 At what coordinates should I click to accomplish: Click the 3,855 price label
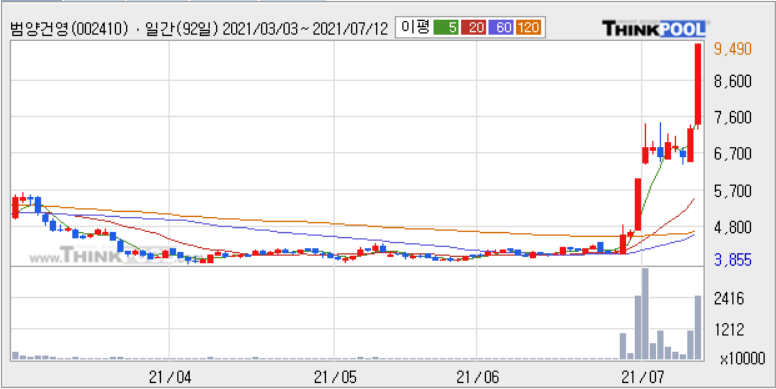(x=733, y=259)
